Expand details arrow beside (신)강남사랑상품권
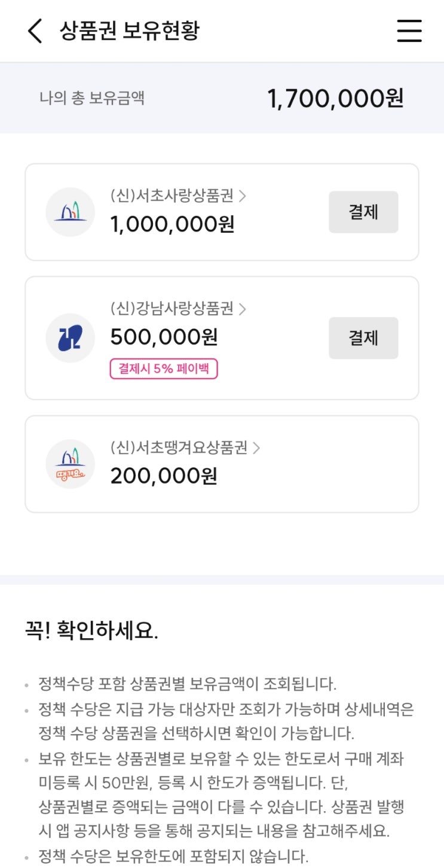 point(243,309)
